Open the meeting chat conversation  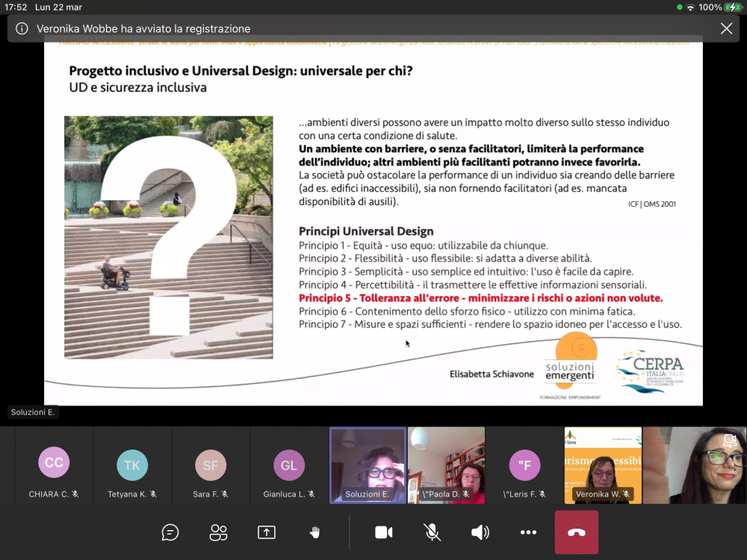click(x=170, y=532)
